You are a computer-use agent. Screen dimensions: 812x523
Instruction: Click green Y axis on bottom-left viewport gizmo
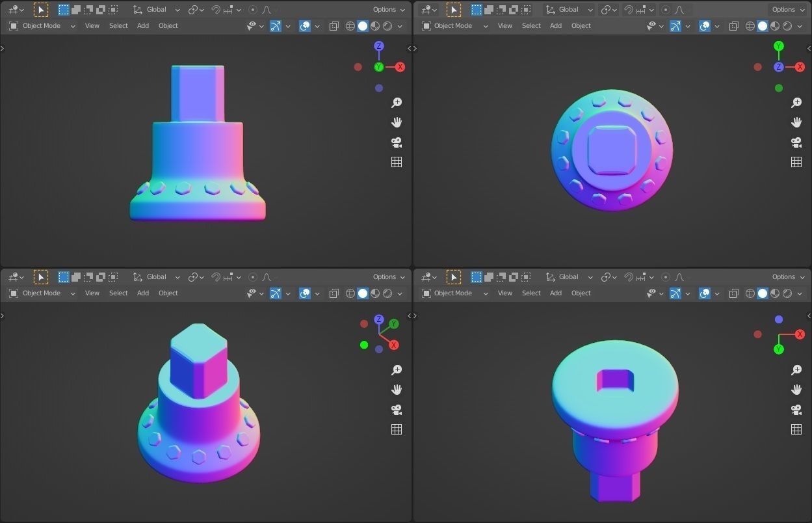click(393, 324)
